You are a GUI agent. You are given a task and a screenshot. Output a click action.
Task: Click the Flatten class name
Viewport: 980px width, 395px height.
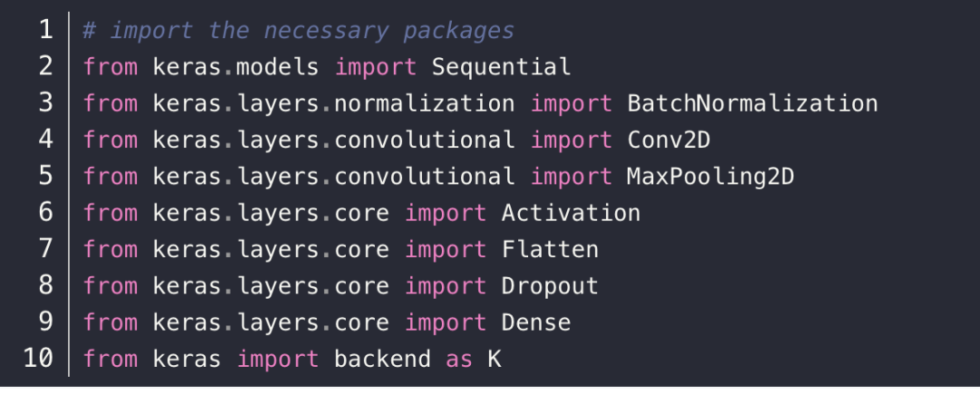tap(550, 249)
